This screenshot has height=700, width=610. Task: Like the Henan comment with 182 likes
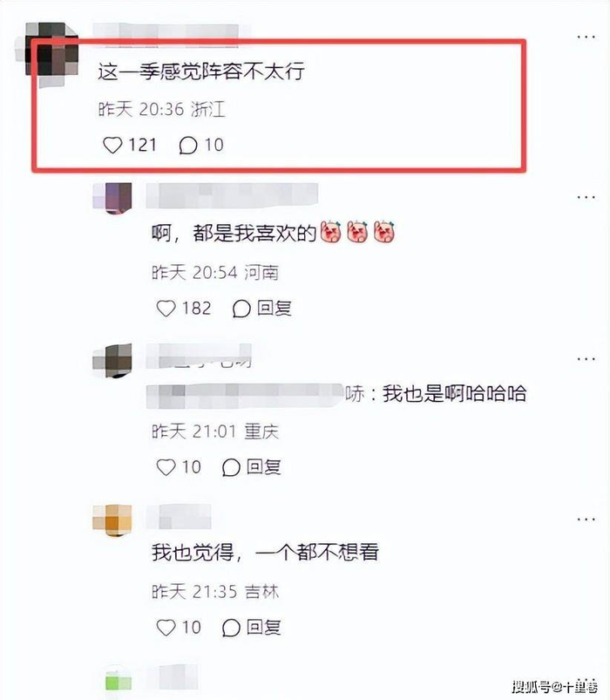coord(166,309)
